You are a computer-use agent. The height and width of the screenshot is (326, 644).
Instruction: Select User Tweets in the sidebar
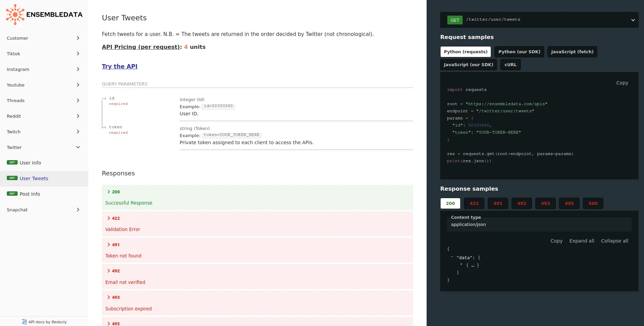(44, 178)
